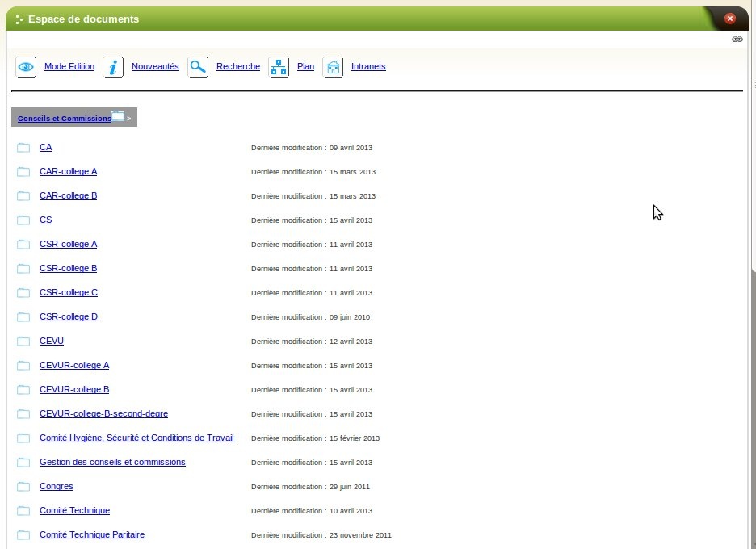Image resolution: width=756 pixels, height=549 pixels.
Task: Open the Nouveautés link
Action: point(155,67)
